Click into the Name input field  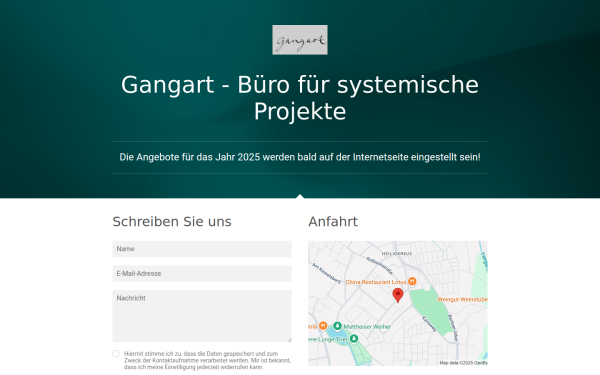(202, 249)
